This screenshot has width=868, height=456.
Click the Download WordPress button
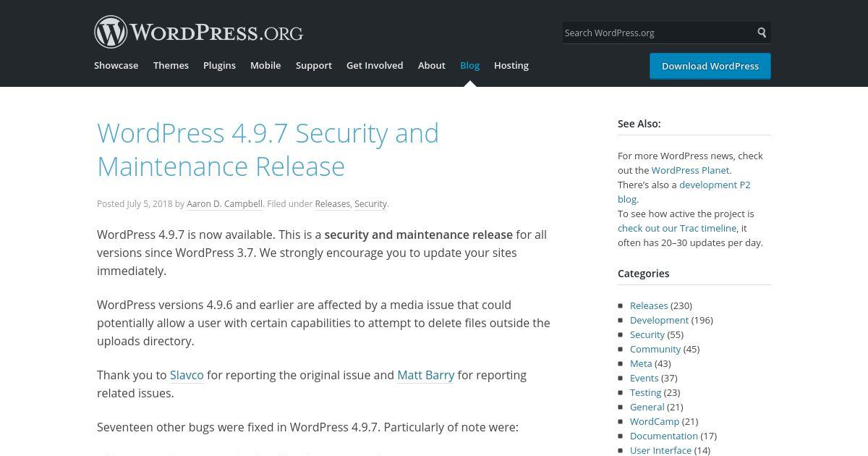pos(710,66)
